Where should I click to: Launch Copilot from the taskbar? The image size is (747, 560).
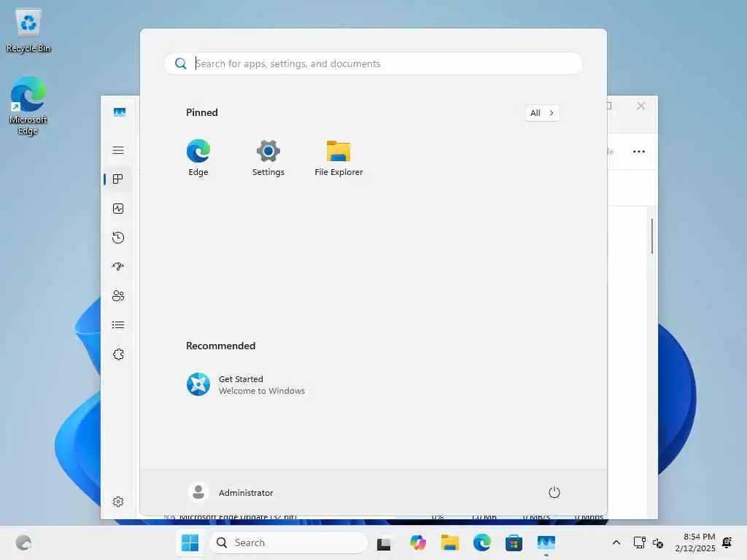click(x=418, y=542)
